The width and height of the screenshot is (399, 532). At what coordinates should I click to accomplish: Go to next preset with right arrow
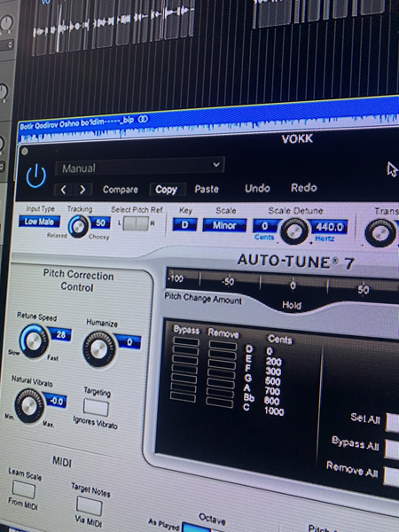click(82, 190)
